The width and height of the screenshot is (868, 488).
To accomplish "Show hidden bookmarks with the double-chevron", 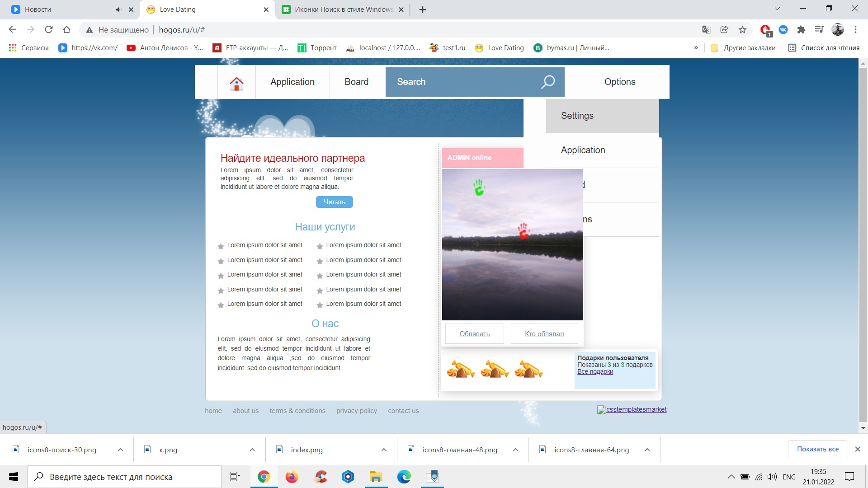I will [x=696, y=48].
